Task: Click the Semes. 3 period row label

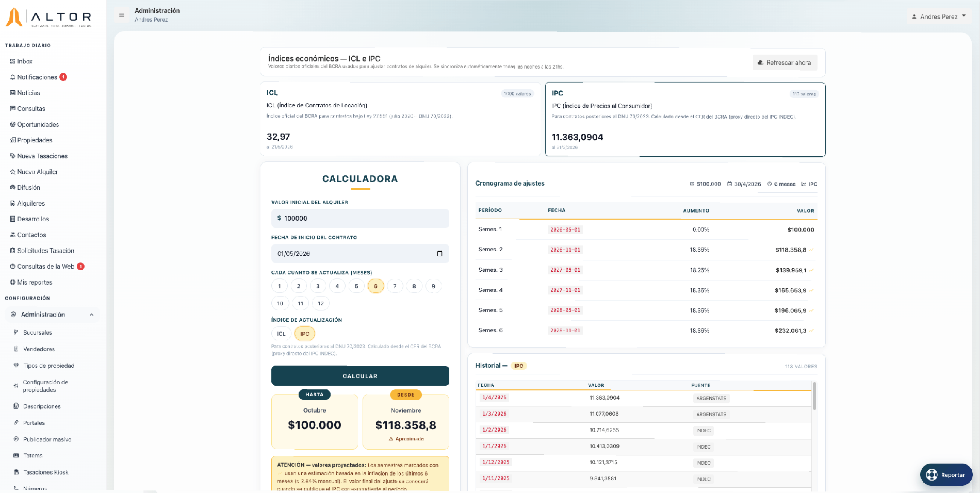Action: [x=490, y=270]
